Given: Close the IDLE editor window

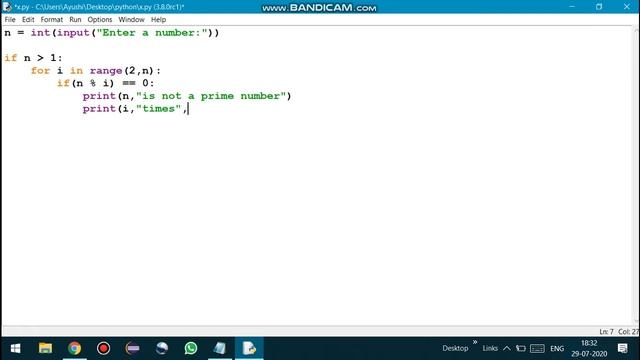Looking at the screenshot, I should point(627,7).
